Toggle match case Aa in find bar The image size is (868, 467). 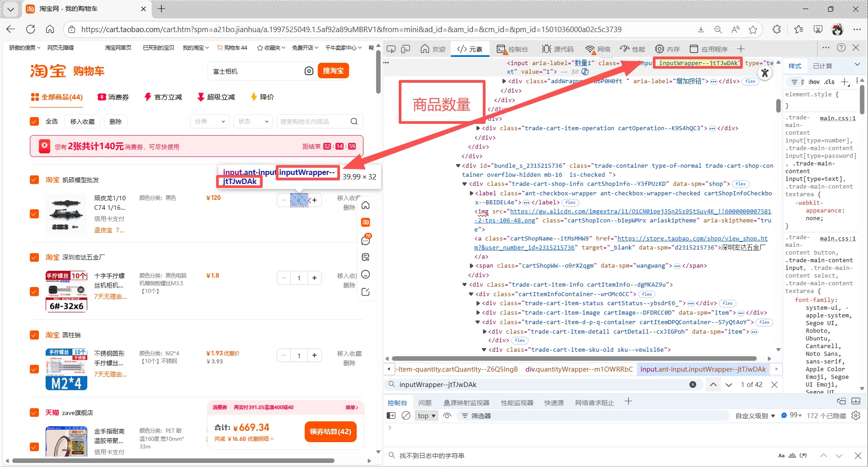click(781, 455)
